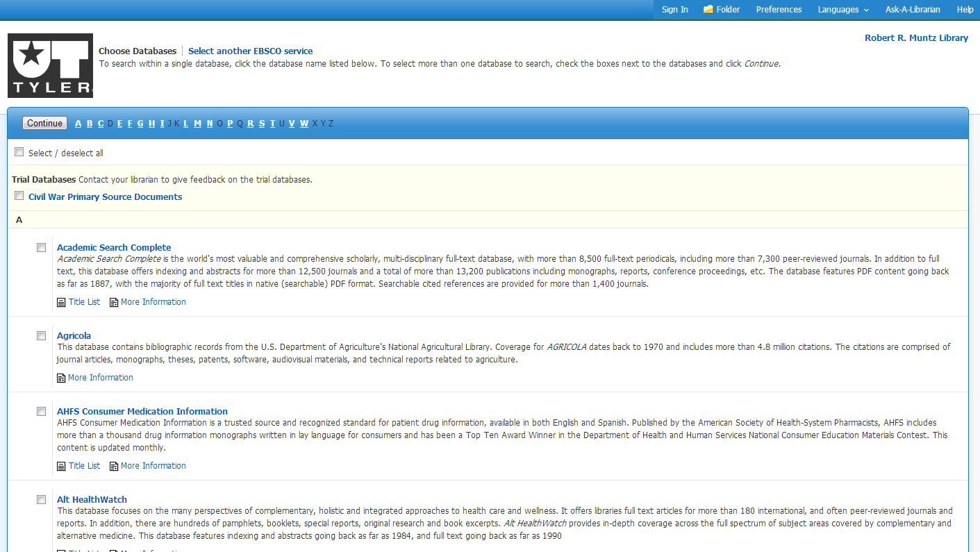Open Alt HealthWatch database link
The height and width of the screenshot is (552, 980).
tap(92, 499)
